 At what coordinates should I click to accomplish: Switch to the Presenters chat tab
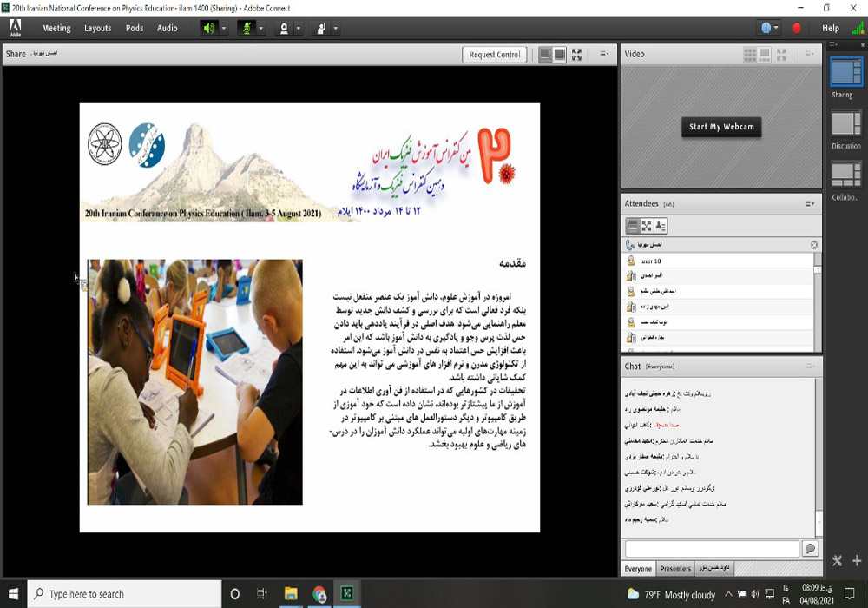point(675,569)
